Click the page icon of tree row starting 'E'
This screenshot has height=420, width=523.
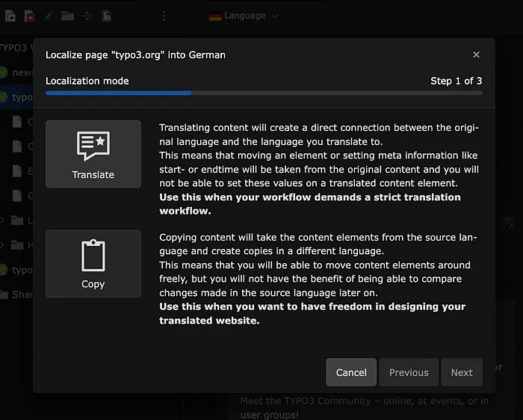[17, 171]
